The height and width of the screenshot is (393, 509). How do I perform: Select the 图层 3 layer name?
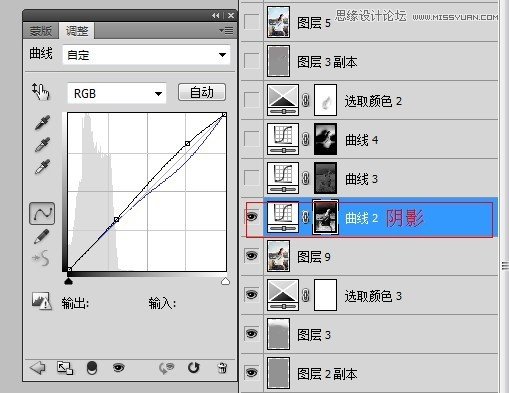point(314,335)
